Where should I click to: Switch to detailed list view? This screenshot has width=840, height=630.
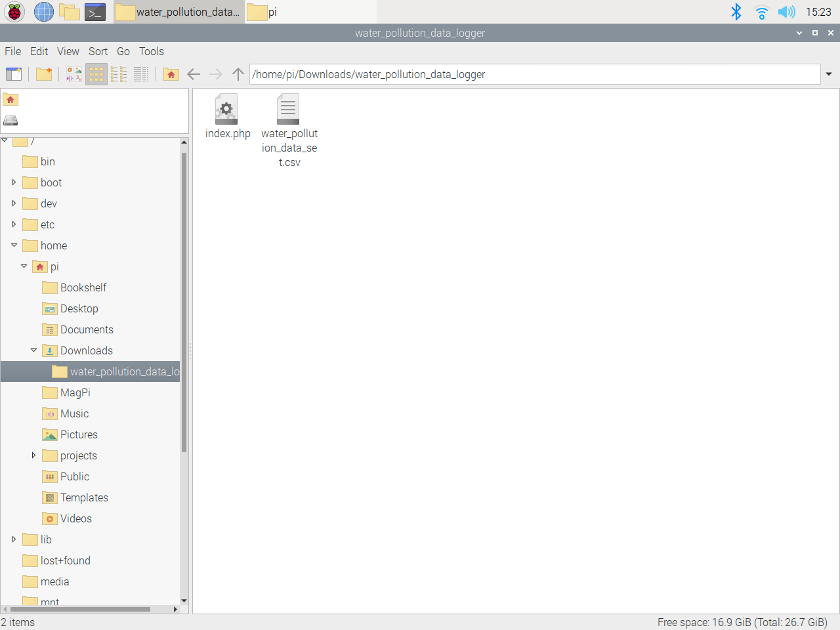pyautogui.click(x=140, y=74)
